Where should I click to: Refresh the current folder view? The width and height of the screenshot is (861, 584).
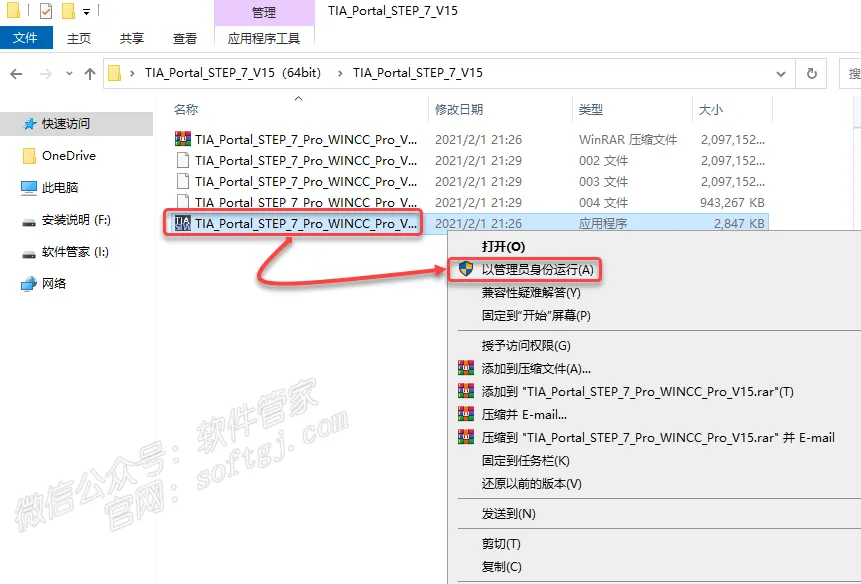pos(811,73)
